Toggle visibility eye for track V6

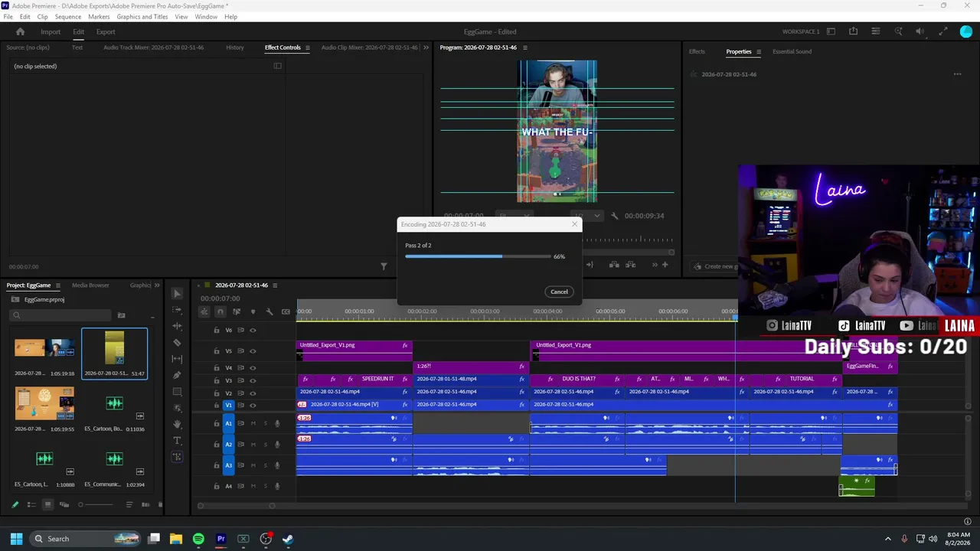[253, 331]
